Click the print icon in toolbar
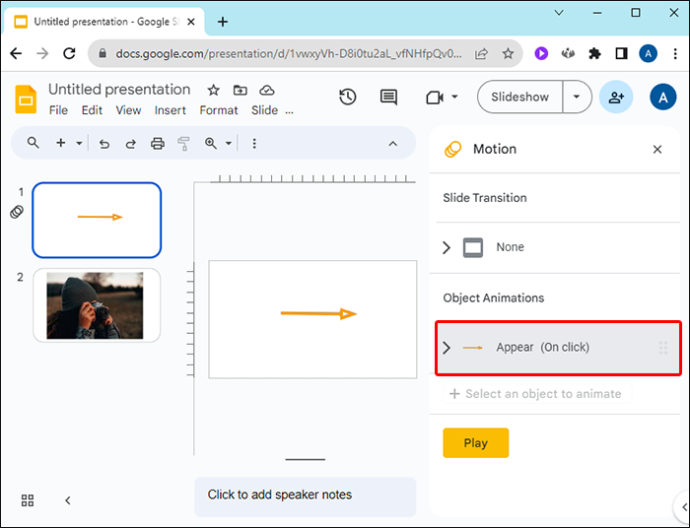Screen dimensions: 690x528 coord(158,143)
